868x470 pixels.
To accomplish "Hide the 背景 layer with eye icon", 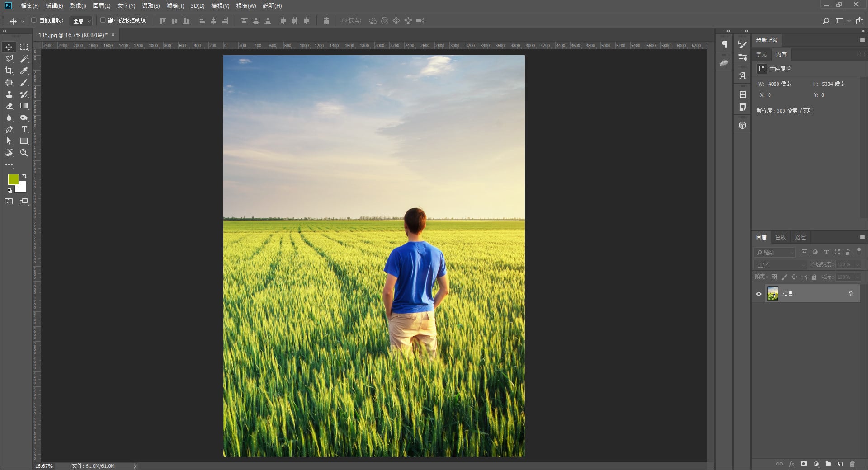I will click(759, 294).
